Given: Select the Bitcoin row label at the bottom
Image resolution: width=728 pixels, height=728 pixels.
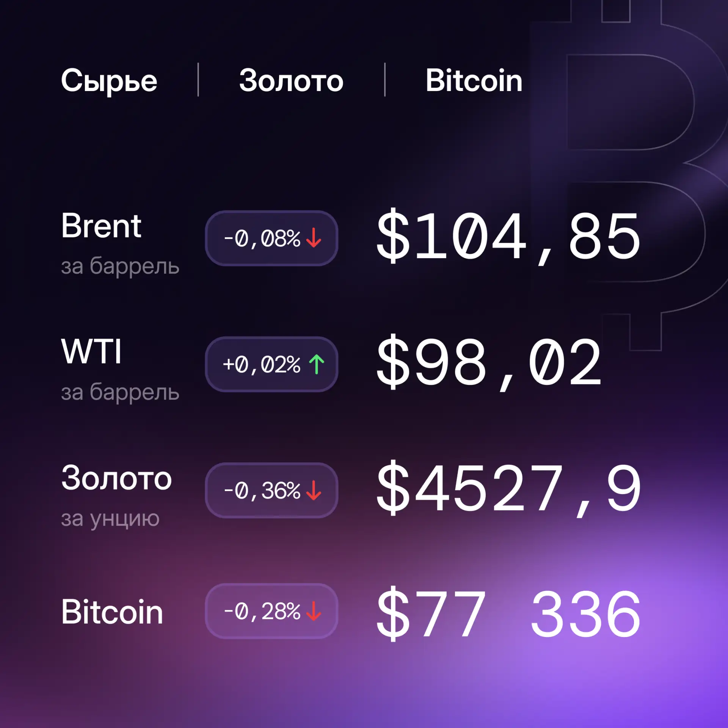Looking at the screenshot, I should [x=112, y=612].
